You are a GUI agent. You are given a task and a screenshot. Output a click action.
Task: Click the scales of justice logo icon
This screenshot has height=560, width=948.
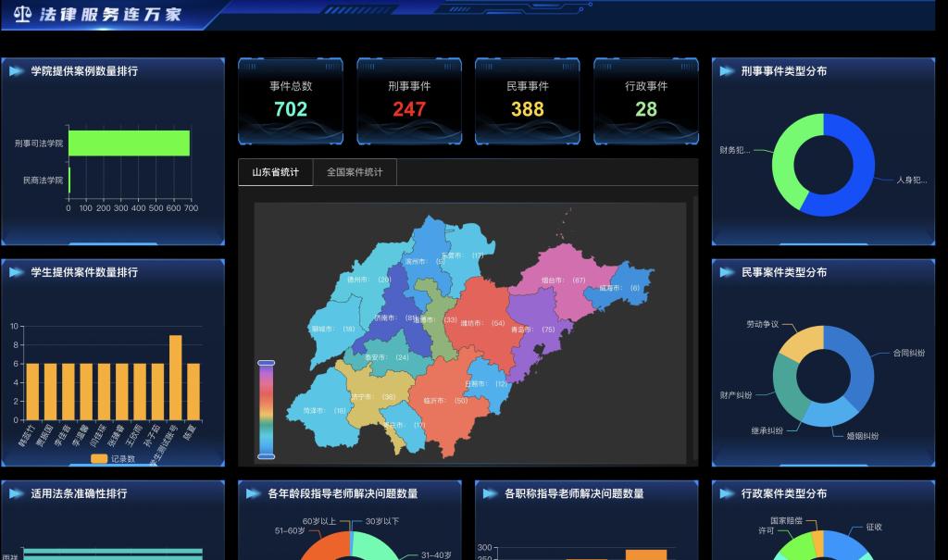22,14
